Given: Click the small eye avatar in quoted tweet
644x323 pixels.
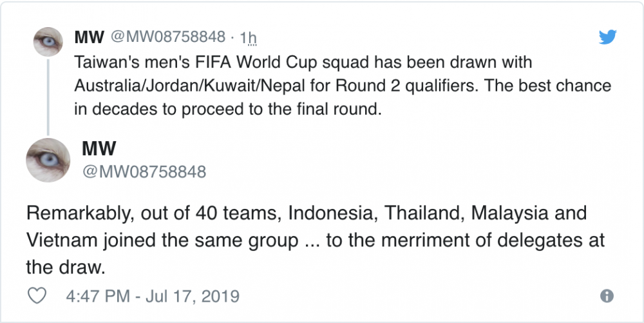Looking at the screenshot, I should (x=47, y=42).
